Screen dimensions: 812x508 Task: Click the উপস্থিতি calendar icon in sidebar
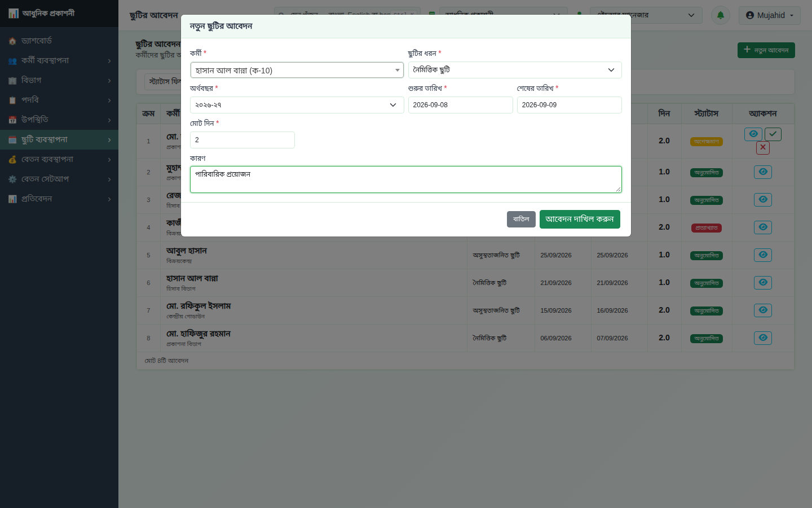pyautogui.click(x=12, y=120)
